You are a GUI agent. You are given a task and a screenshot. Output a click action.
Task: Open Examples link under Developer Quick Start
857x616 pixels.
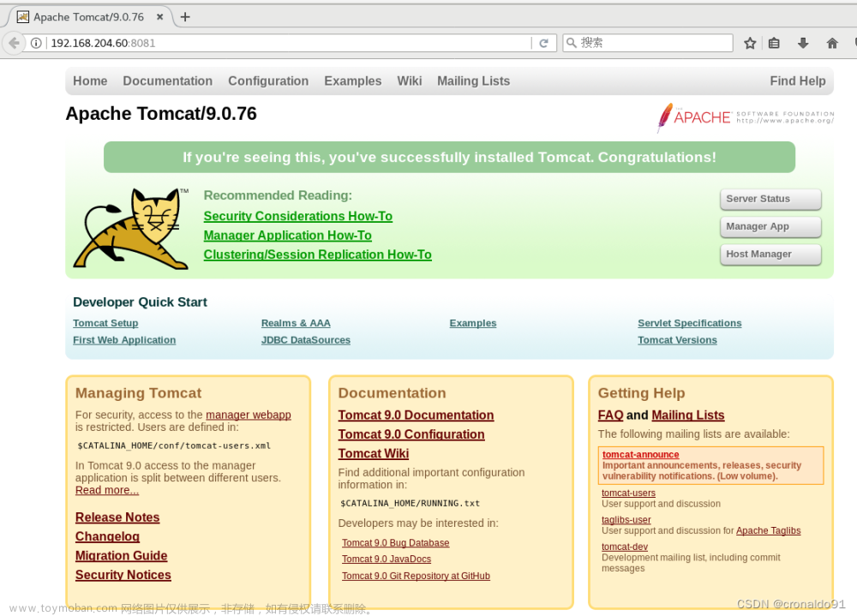pos(473,323)
